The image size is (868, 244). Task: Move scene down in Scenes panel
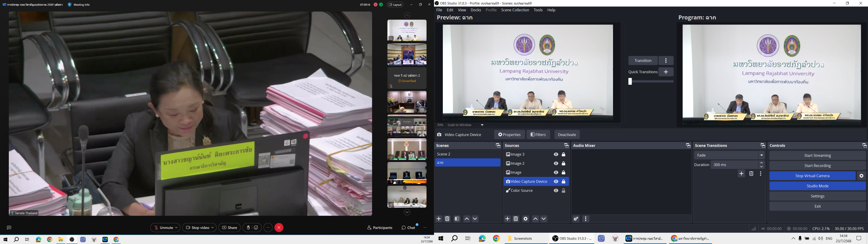pyautogui.click(x=475, y=219)
